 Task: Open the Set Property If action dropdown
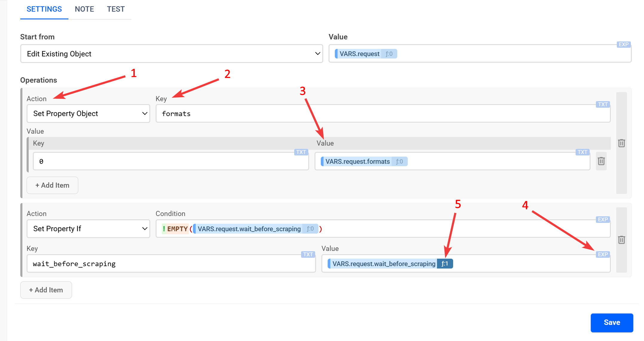coord(88,229)
